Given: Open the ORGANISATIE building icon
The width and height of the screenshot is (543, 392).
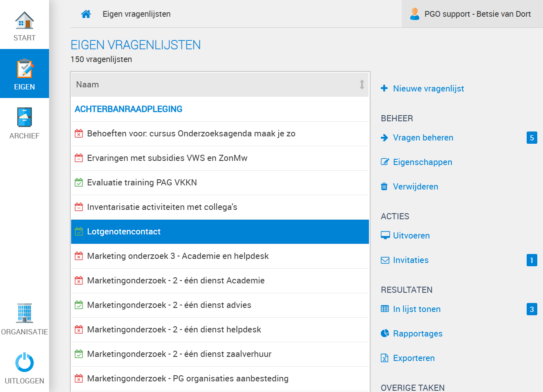Looking at the screenshot, I should click(x=25, y=313).
